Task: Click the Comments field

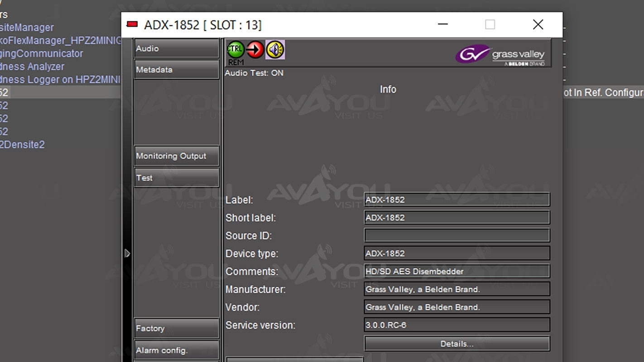Action: pyautogui.click(x=457, y=271)
